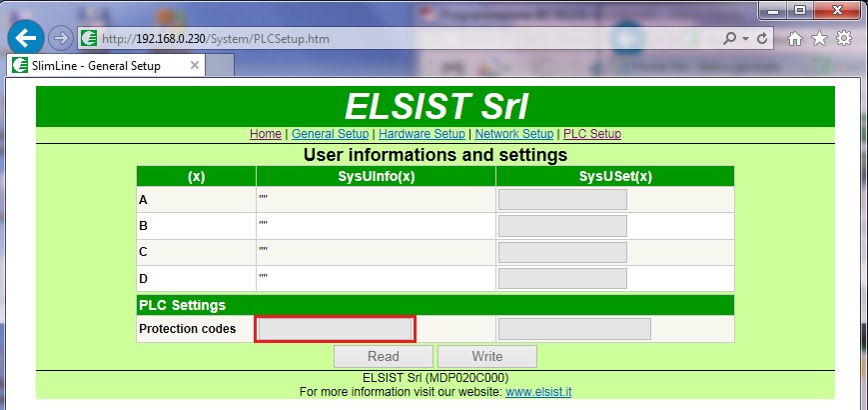Click the SysUSet field for row B
Image resolution: width=868 pixels, height=410 pixels.
tap(562, 226)
